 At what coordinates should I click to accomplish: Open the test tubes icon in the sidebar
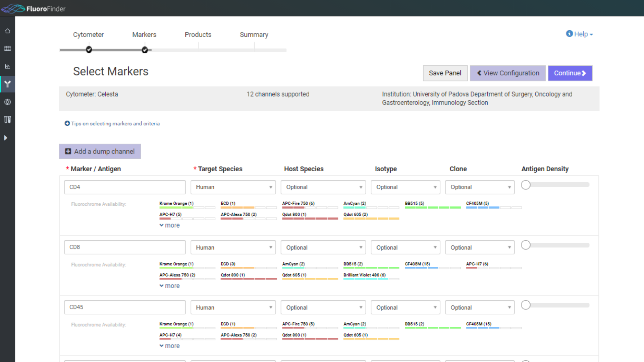7,120
